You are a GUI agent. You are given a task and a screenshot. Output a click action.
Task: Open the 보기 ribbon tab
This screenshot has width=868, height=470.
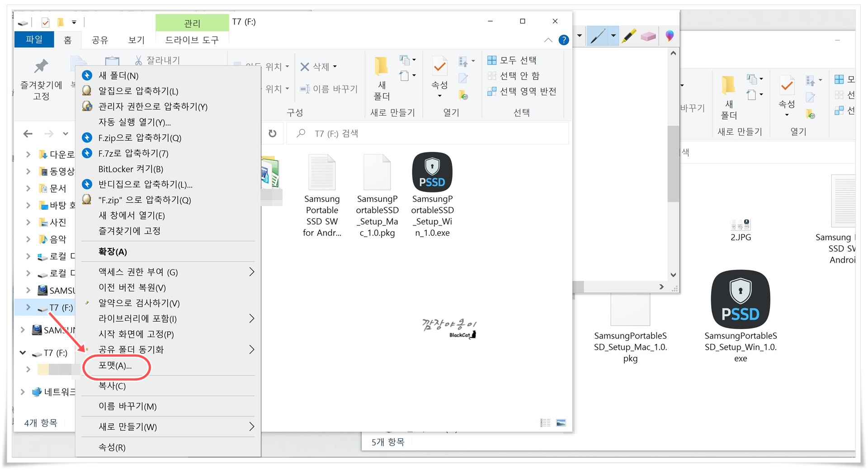coord(136,40)
